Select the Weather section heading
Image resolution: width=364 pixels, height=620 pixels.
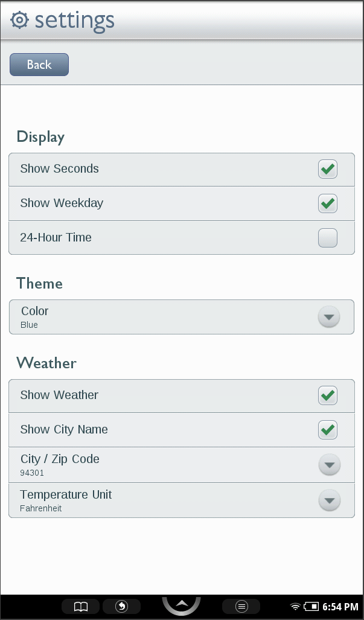point(46,363)
